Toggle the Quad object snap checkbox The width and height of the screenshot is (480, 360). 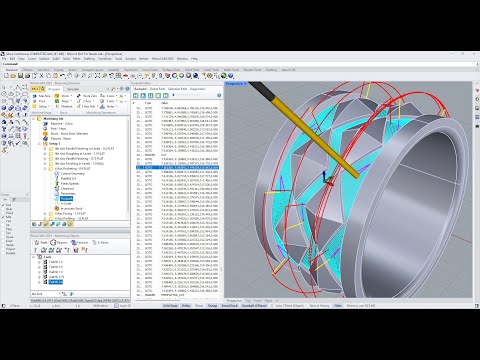coord(3,237)
